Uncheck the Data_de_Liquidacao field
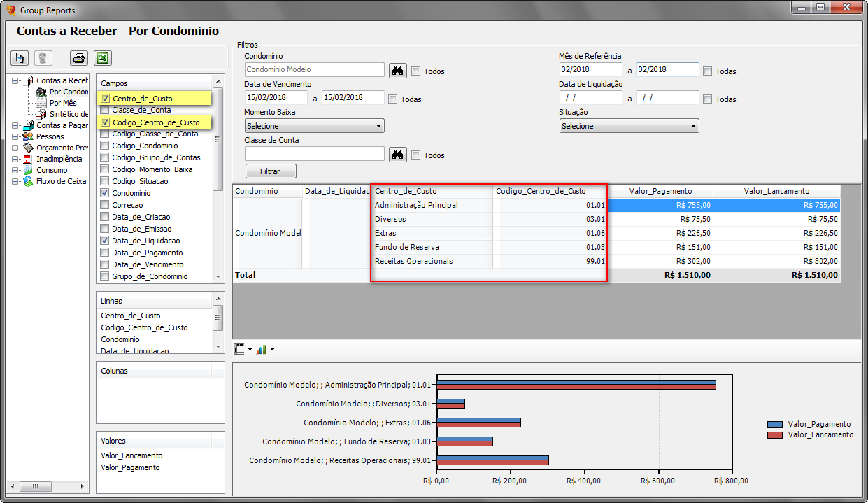Viewport: 868px width, 503px height. click(105, 240)
